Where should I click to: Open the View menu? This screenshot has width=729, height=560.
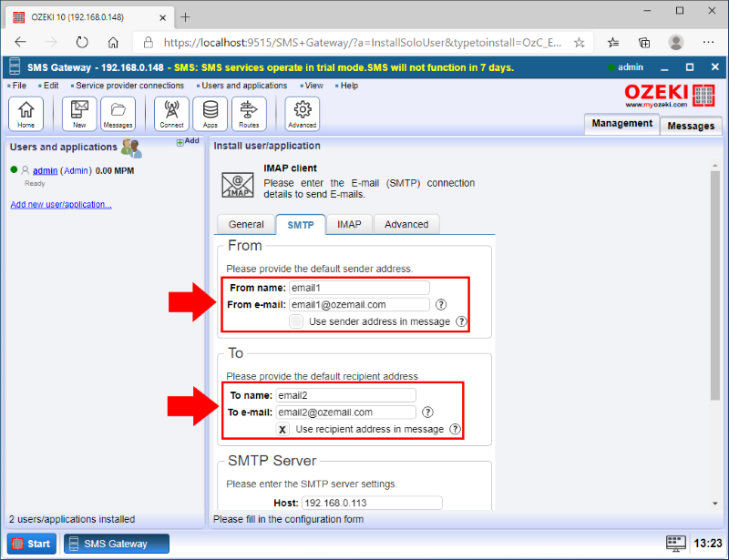click(313, 86)
